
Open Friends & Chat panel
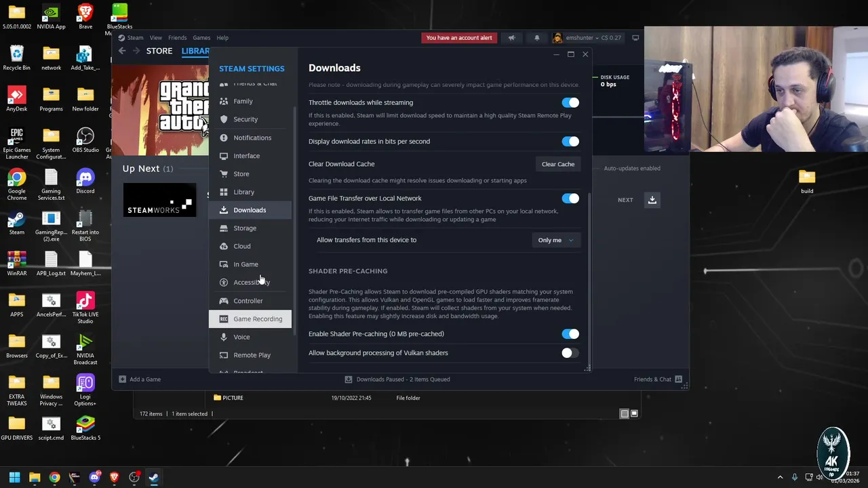click(x=658, y=380)
